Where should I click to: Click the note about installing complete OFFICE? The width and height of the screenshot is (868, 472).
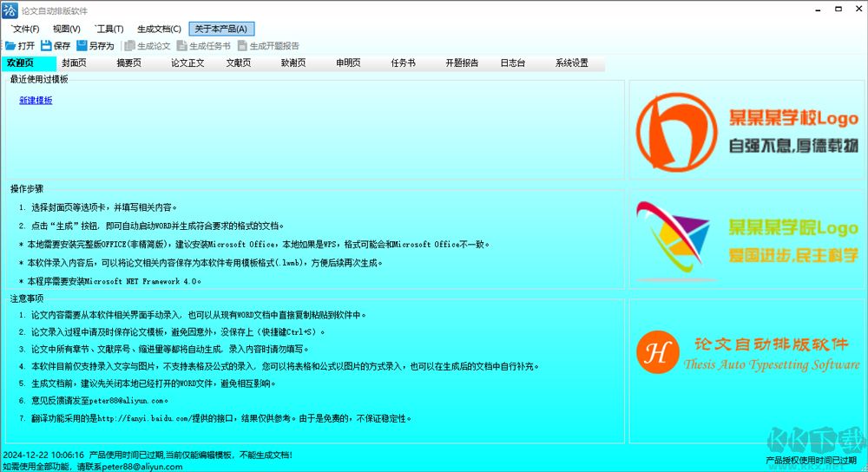[x=253, y=244]
